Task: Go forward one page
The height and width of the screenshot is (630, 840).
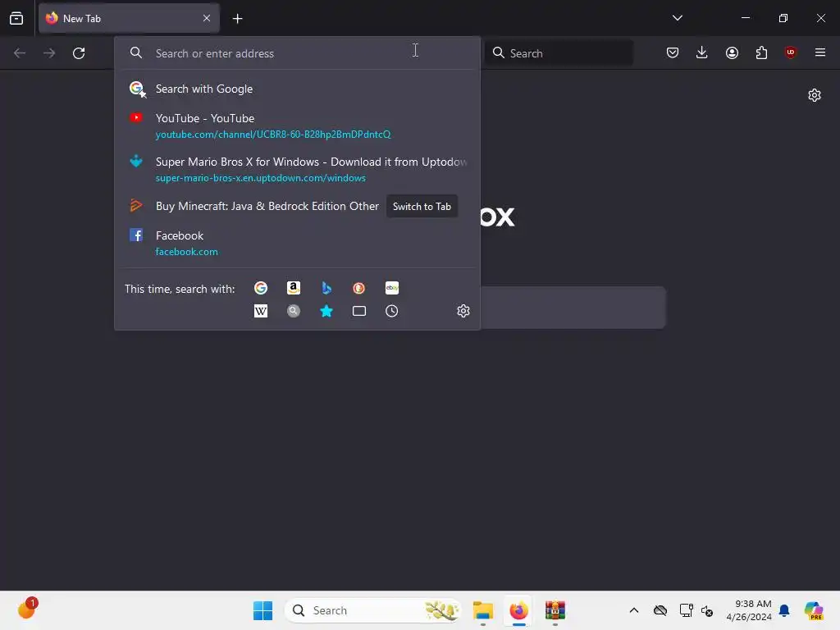Action: coord(49,53)
